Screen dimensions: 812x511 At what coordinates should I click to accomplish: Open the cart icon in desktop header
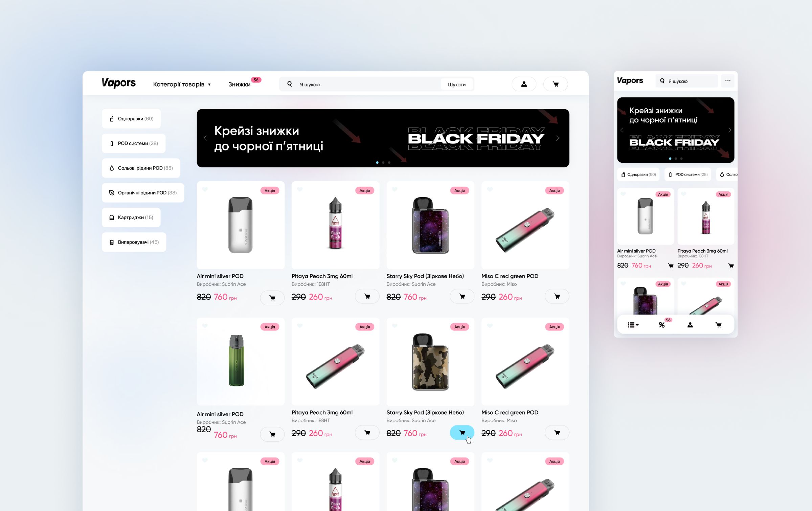[555, 84]
